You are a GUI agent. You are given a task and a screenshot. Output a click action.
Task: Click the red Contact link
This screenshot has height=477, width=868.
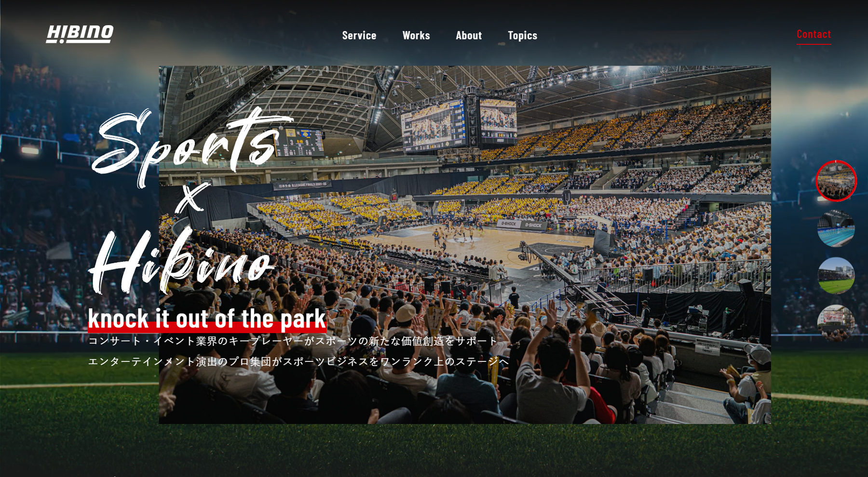[x=814, y=34]
